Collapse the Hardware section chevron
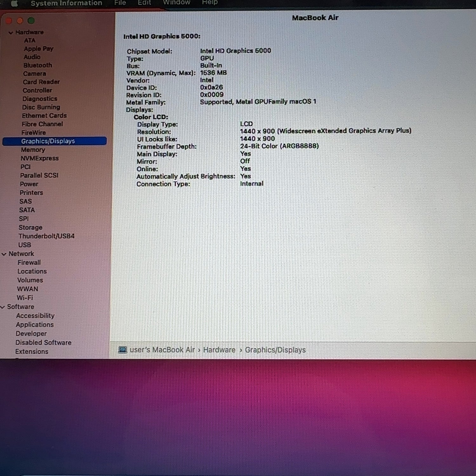Screen dimensions: 476x476 11,32
